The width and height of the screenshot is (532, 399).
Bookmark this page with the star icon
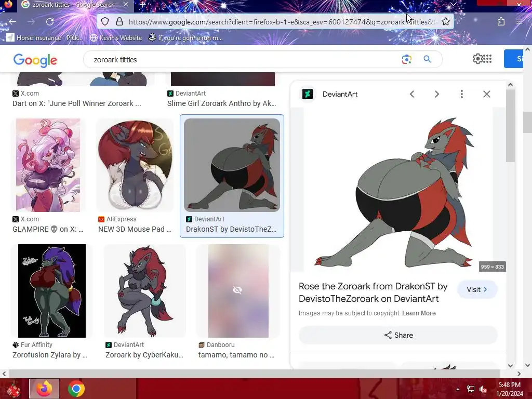[x=446, y=22]
